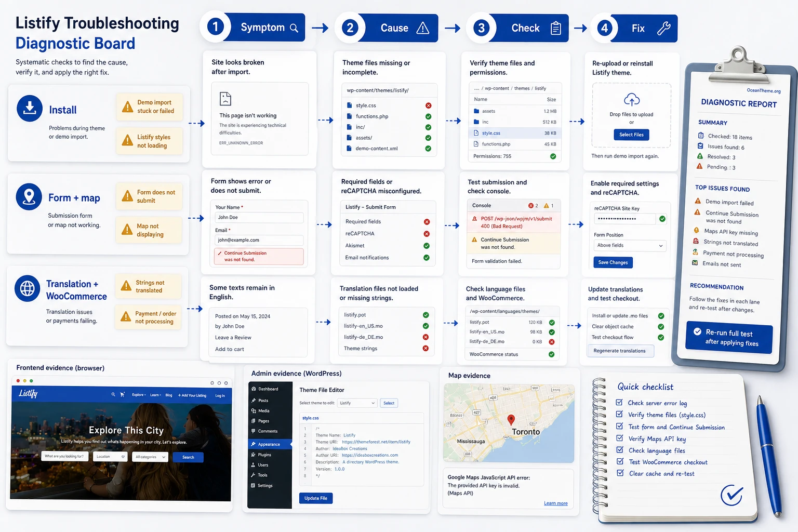Click the Save Changes button
This screenshot has height=532, width=798.
point(613,262)
